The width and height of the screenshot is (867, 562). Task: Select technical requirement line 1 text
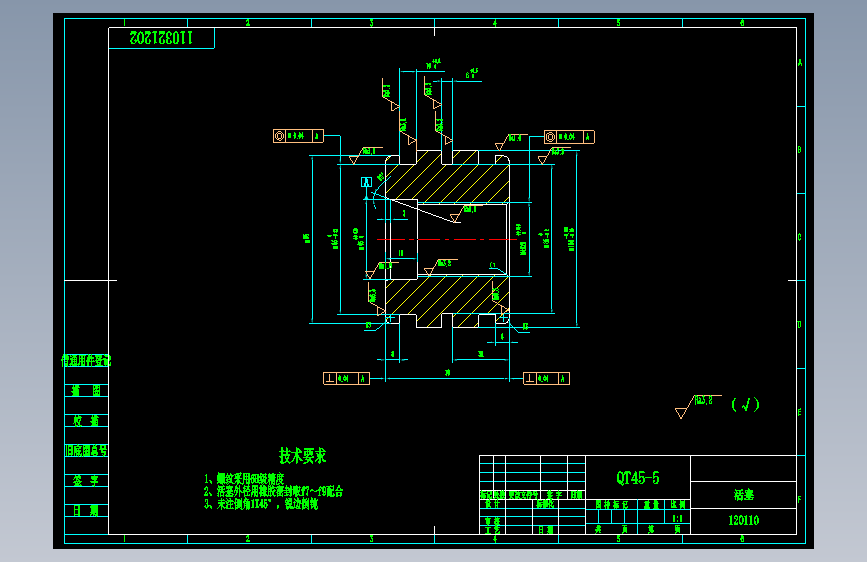(244, 478)
